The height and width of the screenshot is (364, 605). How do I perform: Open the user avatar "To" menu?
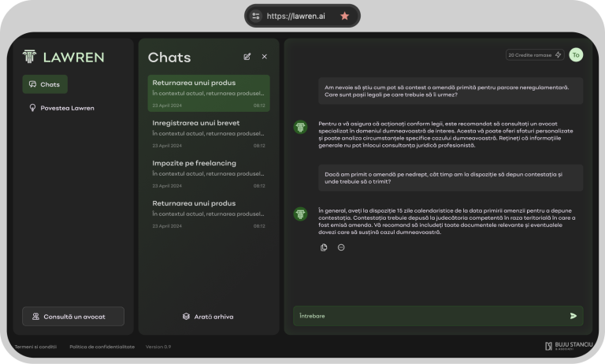click(576, 55)
